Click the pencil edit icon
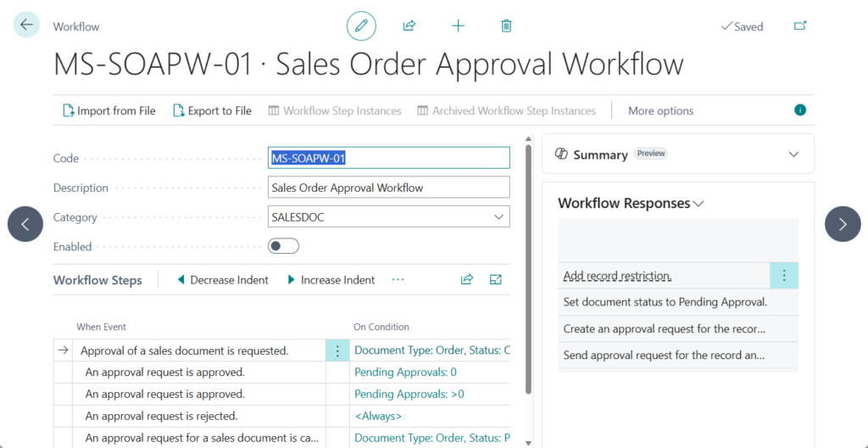This screenshot has width=868, height=448. [x=361, y=26]
